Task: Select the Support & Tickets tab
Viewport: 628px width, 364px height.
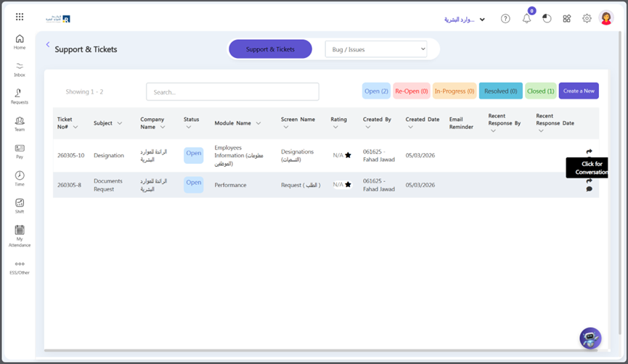Action: [x=270, y=49]
